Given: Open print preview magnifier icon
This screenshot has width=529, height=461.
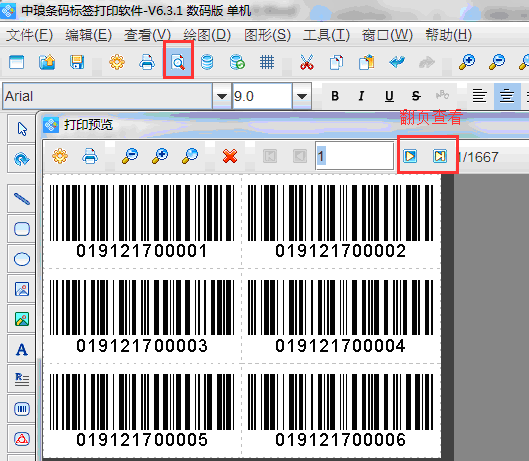Looking at the screenshot, I should pyautogui.click(x=178, y=62).
